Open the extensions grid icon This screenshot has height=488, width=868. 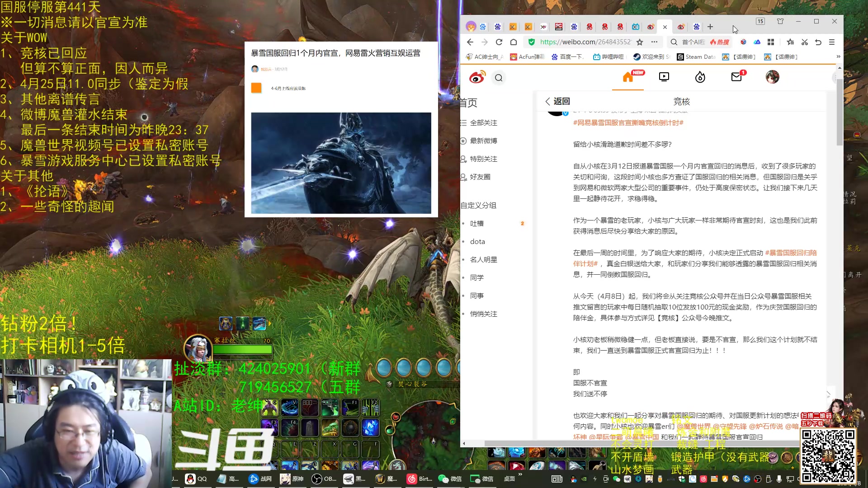pyautogui.click(x=771, y=42)
